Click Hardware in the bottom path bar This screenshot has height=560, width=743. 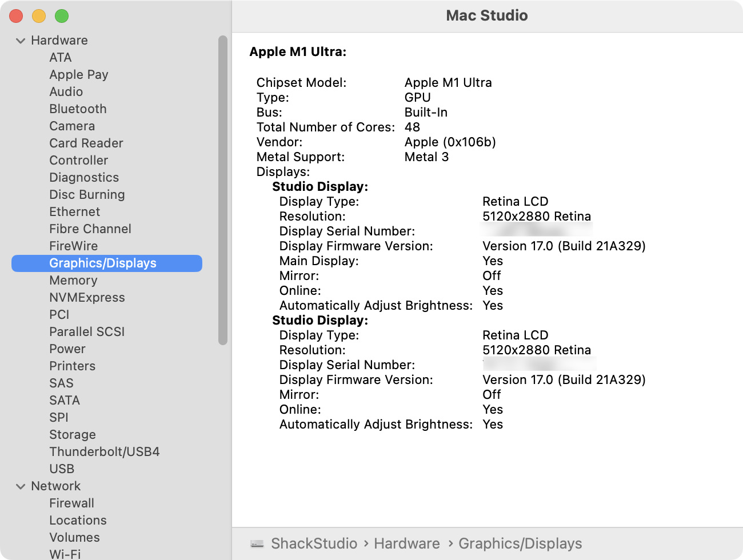[x=406, y=543]
